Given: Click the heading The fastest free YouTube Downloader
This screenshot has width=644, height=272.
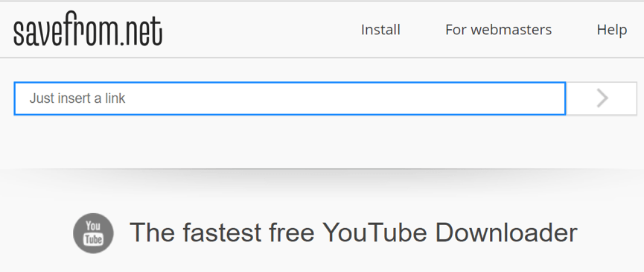Looking at the screenshot, I should [353, 233].
